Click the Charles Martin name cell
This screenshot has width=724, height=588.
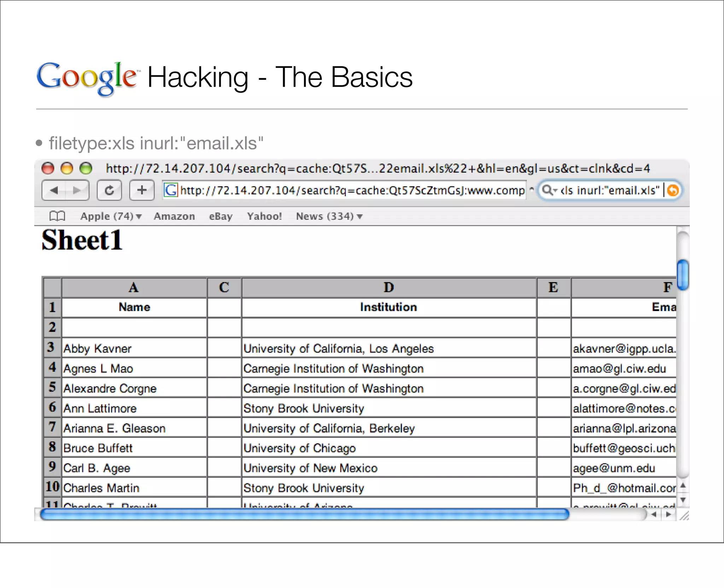point(134,488)
